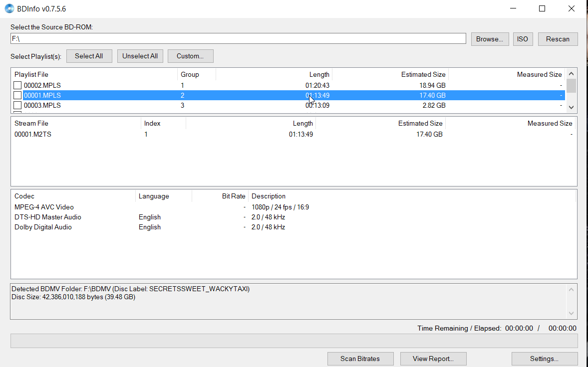Minimize the BDInfo window

coord(513,8)
